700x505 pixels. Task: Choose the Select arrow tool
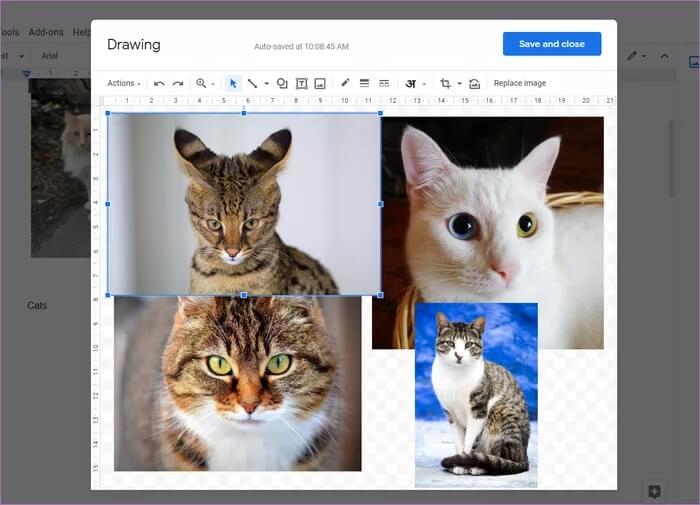(x=233, y=83)
